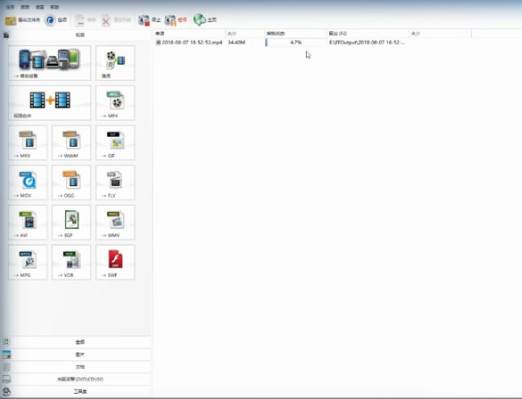Screen dimensions: 522x399
Task: Click the last Size column header
Action: (440, 33)
